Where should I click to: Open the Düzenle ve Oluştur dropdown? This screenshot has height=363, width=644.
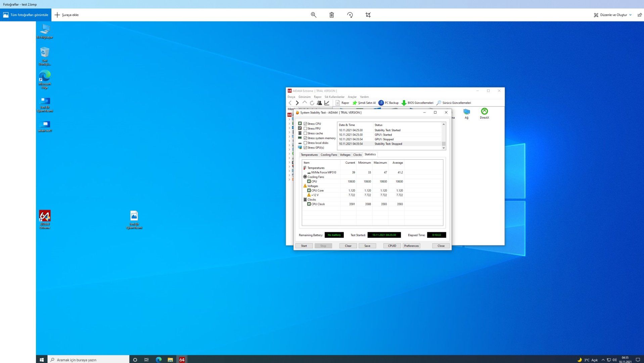coord(613,15)
